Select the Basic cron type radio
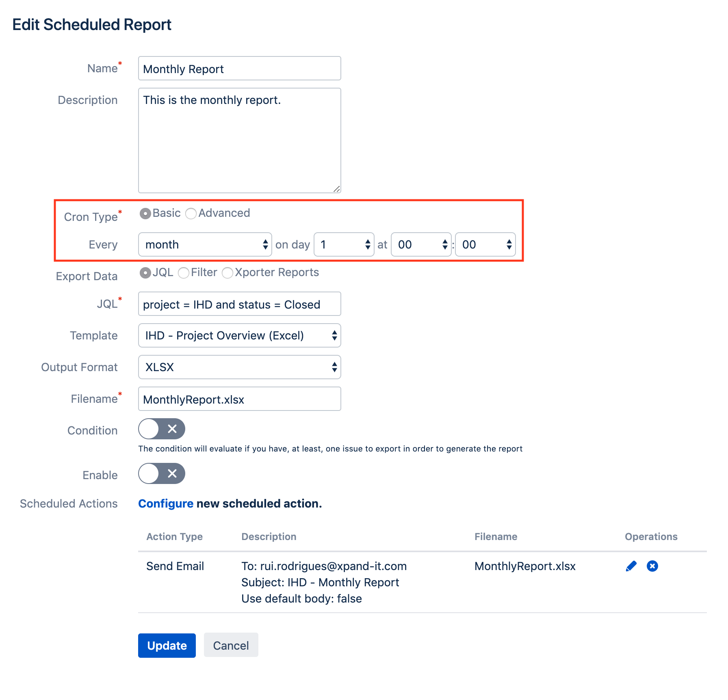Screen dimensions: 728x700 coord(145,213)
